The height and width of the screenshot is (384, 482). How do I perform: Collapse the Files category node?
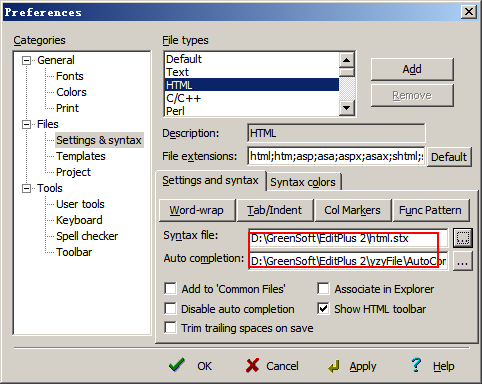tap(26, 124)
